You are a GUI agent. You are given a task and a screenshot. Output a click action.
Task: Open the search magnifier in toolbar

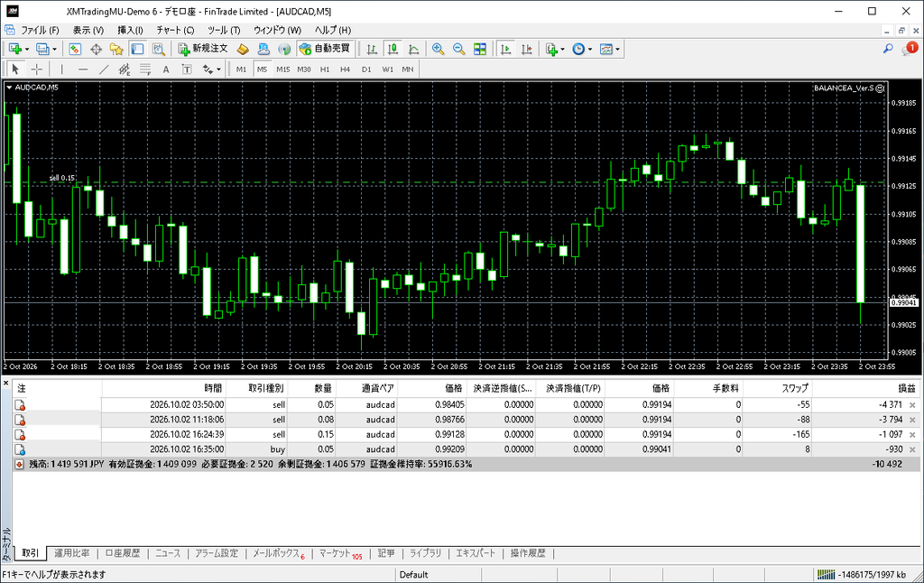pyautogui.click(x=888, y=49)
